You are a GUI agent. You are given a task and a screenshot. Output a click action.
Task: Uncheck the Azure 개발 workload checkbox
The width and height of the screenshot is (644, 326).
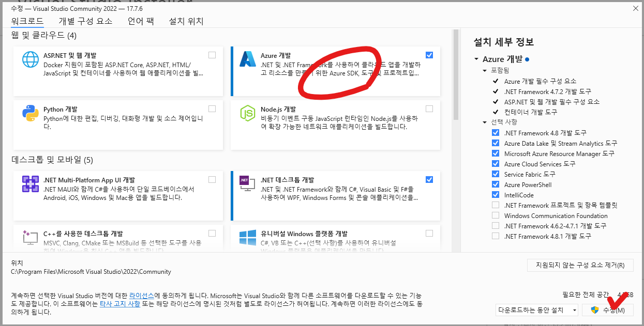coord(429,55)
